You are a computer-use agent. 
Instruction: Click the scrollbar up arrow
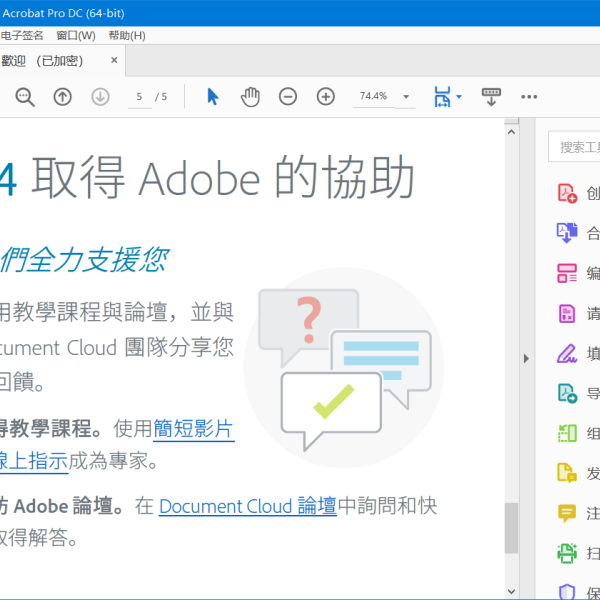(511, 132)
